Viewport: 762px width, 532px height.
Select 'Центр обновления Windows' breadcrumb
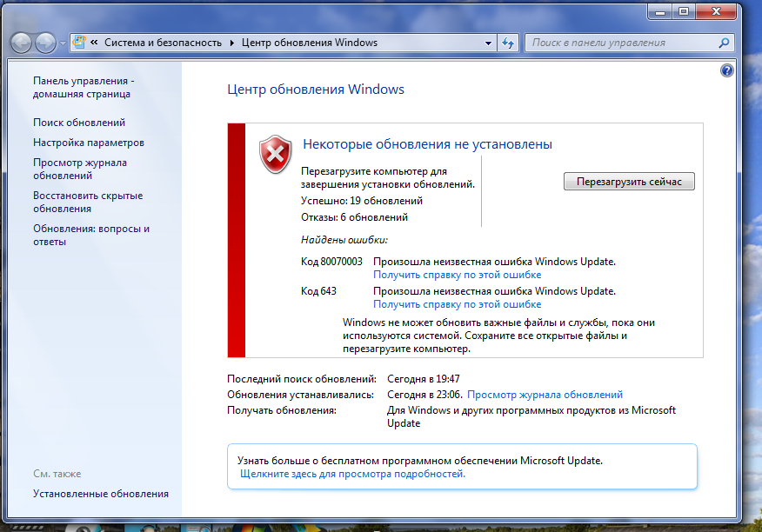pyautogui.click(x=310, y=43)
